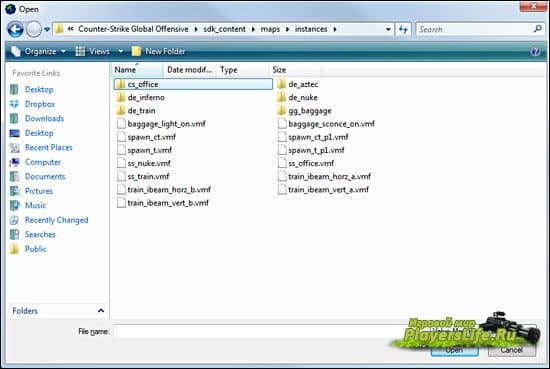550x369 pixels.
Task: Open Downloads favorite link
Action: [x=37, y=119]
